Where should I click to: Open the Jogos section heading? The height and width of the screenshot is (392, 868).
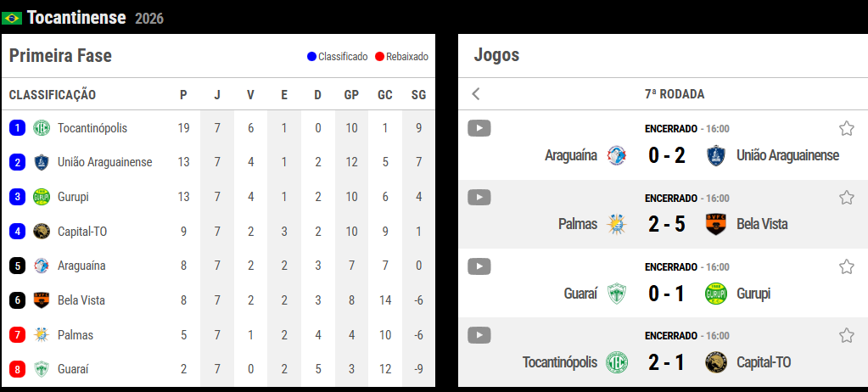496,56
